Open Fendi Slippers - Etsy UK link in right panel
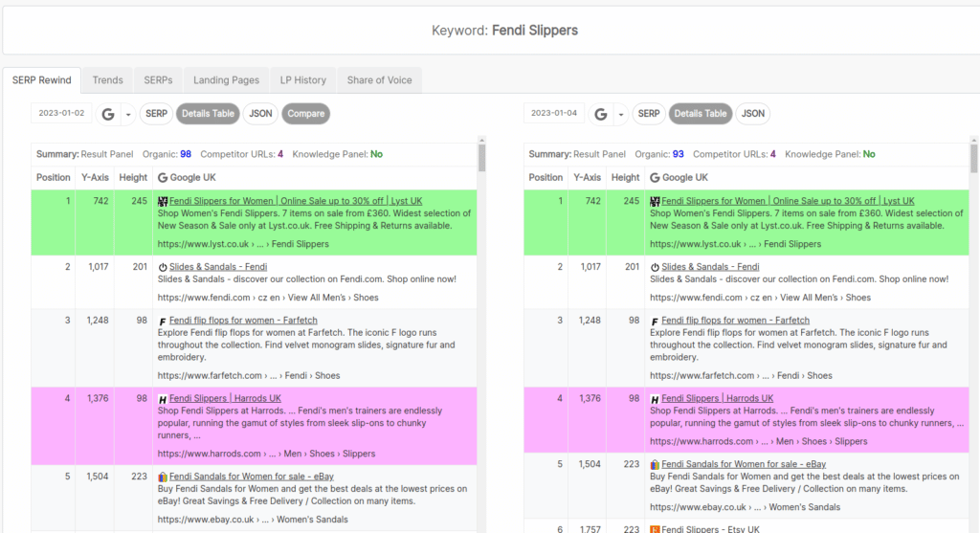The image size is (980, 533). tap(711, 529)
